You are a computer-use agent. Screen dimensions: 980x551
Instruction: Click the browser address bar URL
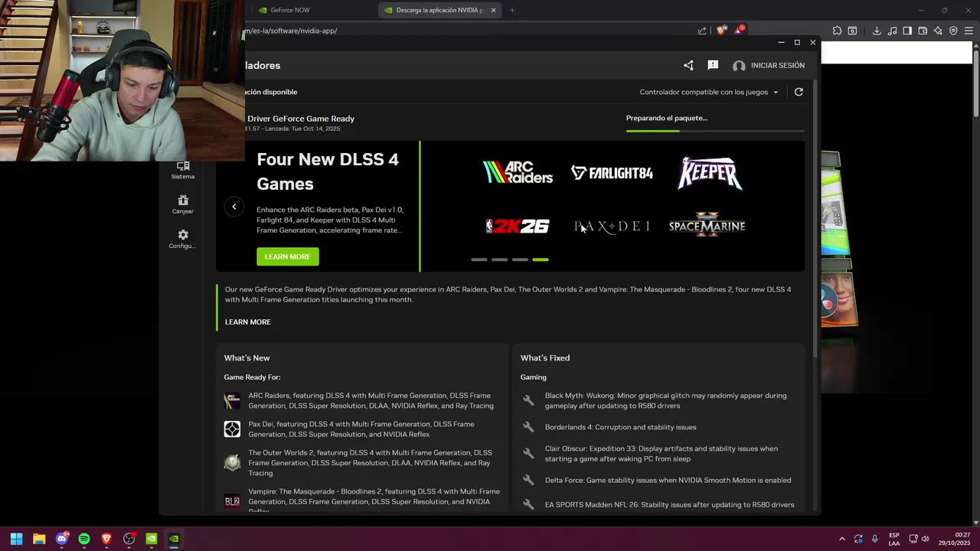292,31
